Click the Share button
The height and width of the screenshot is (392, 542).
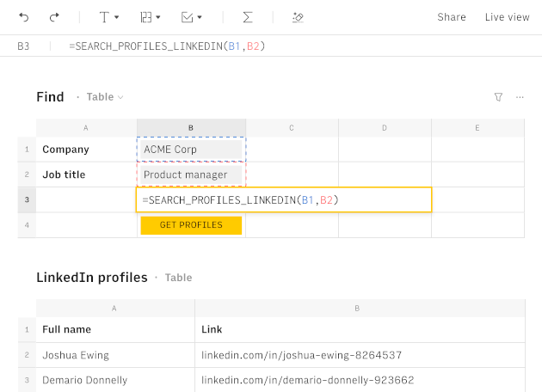(x=451, y=17)
